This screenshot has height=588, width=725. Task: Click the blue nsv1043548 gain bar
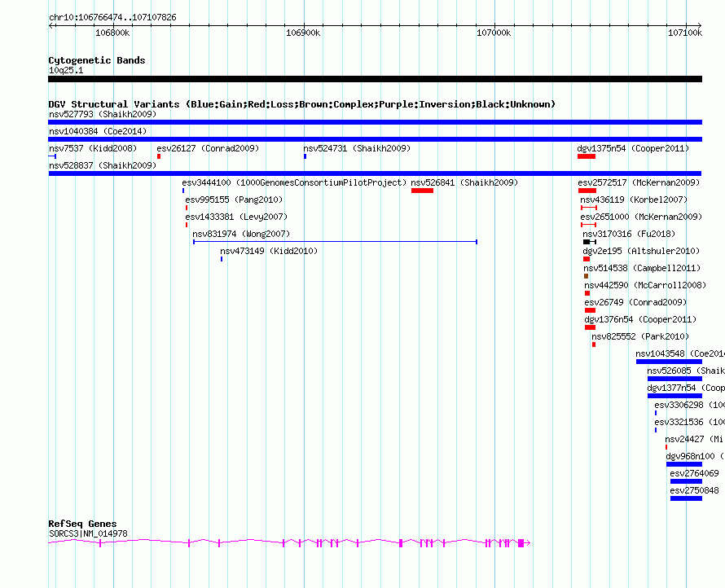[669, 362]
